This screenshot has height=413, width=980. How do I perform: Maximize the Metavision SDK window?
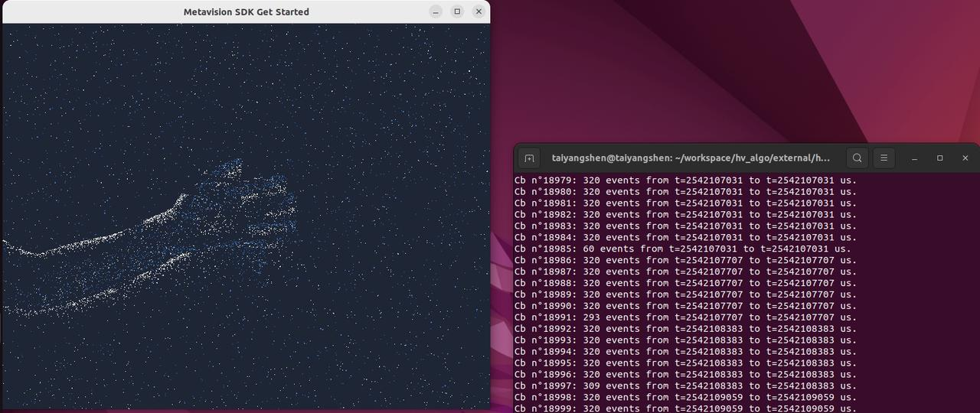point(457,11)
